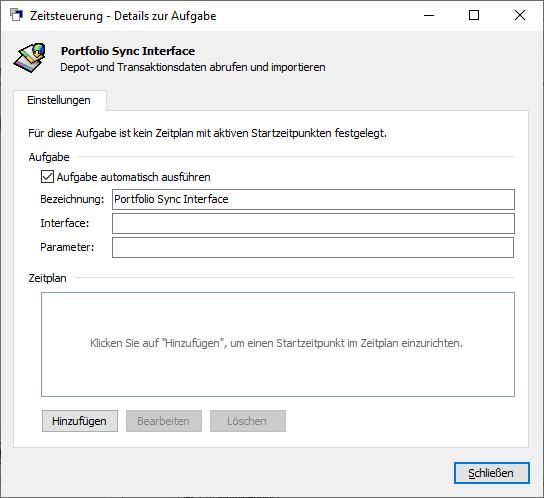This screenshot has height=498, width=544.
Task: Click into the Parameter input field
Action: pyautogui.click(x=313, y=247)
